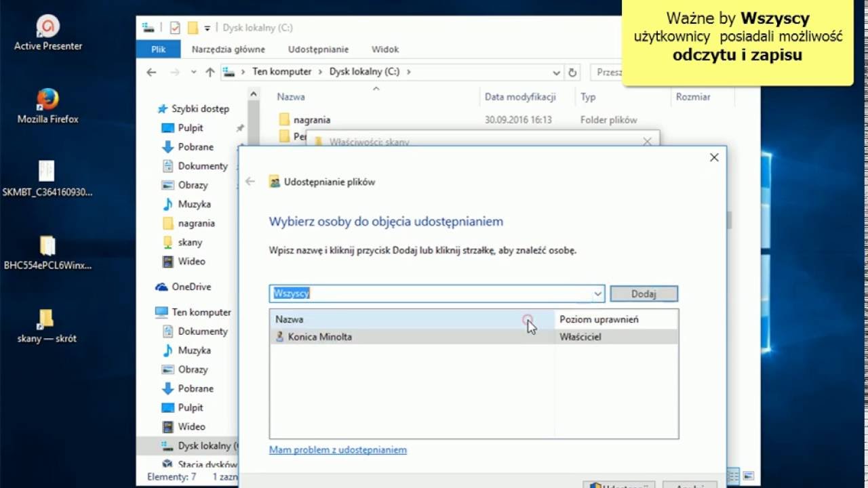Open recent locations dropdown in Explorer

click(x=193, y=72)
